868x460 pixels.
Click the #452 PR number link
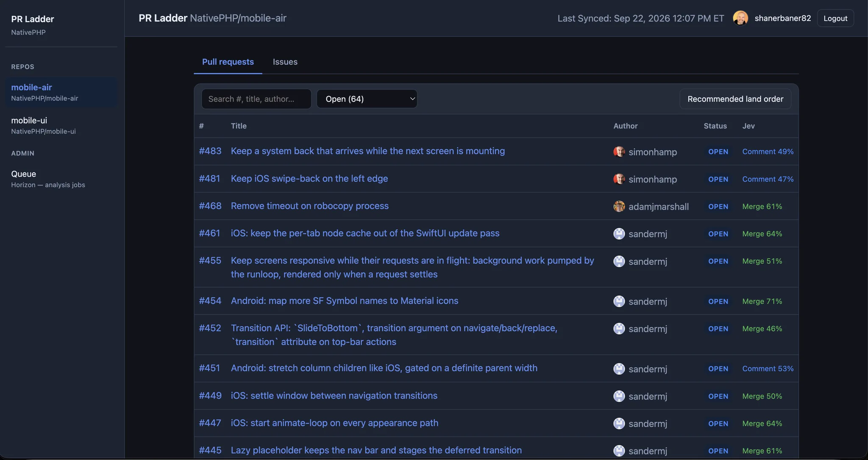pyautogui.click(x=210, y=328)
